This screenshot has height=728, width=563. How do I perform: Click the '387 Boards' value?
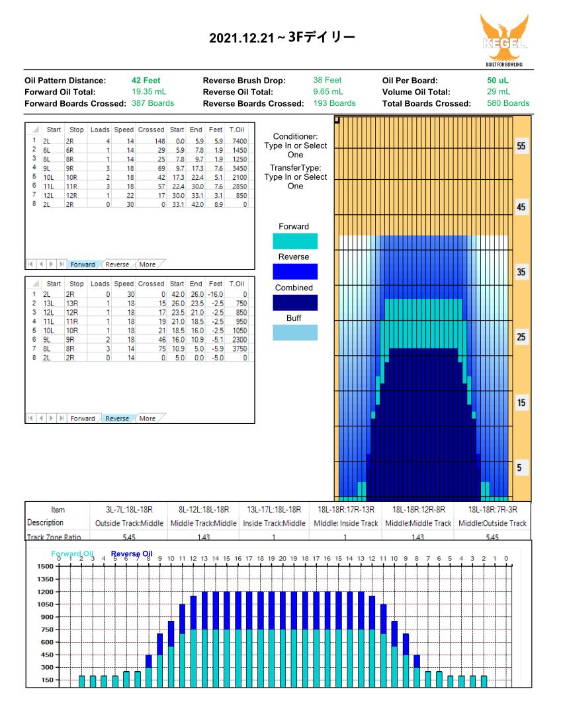pos(153,103)
